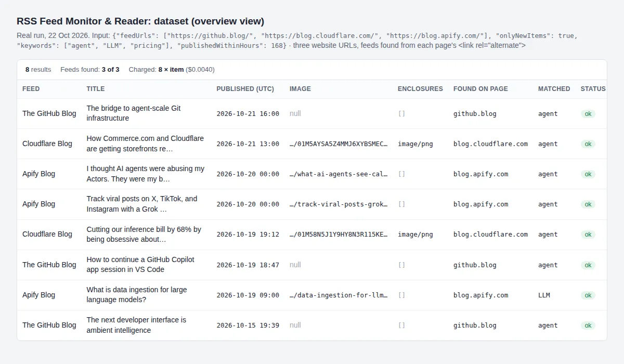Screen dimensions: 624x364
Task: Click 'Charged: 8 × item ($0.0040)' text
Action: click(172, 69)
